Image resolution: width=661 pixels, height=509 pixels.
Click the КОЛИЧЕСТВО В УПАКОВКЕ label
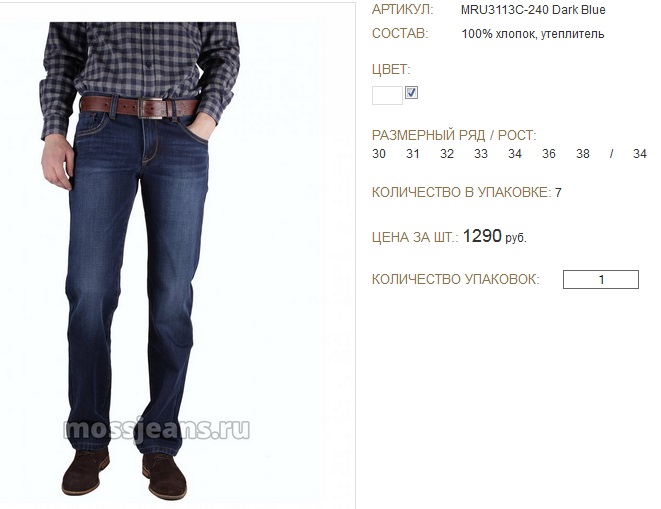[x=461, y=192]
